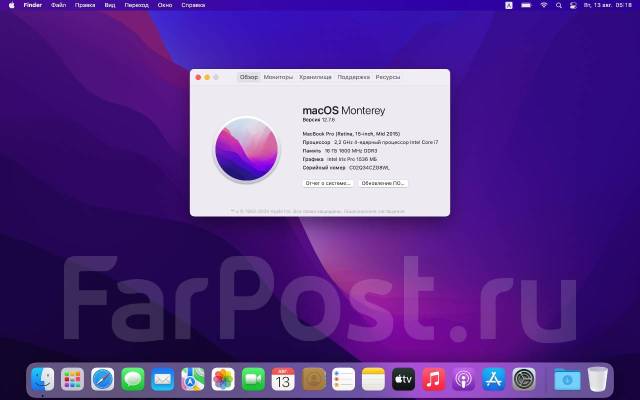The width and height of the screenshot is (640, 400).
Task: Open the Apple menu
Action: (11, 5)
